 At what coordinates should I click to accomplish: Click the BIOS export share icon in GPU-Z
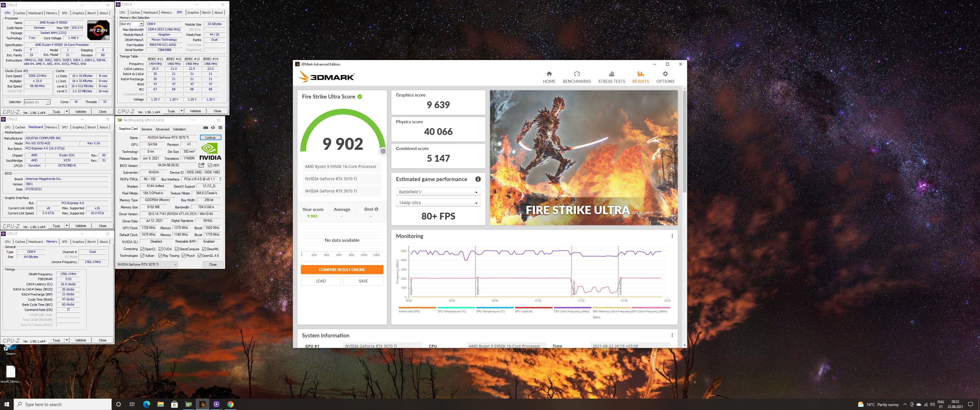point(201,165)
